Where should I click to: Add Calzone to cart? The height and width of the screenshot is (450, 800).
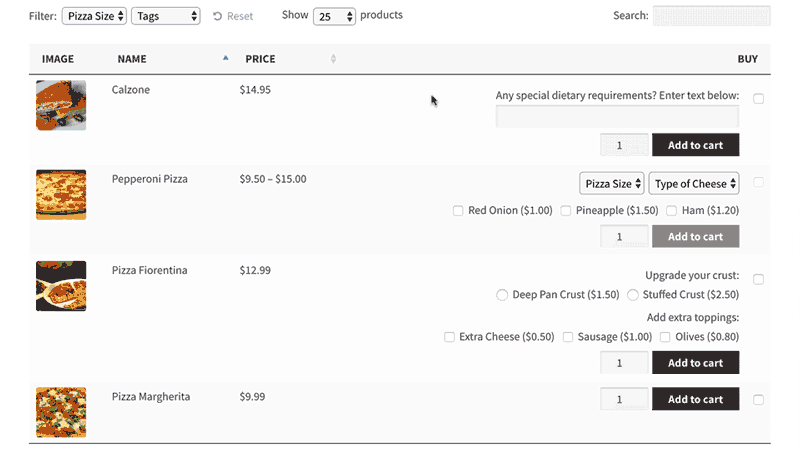(695, 145)
